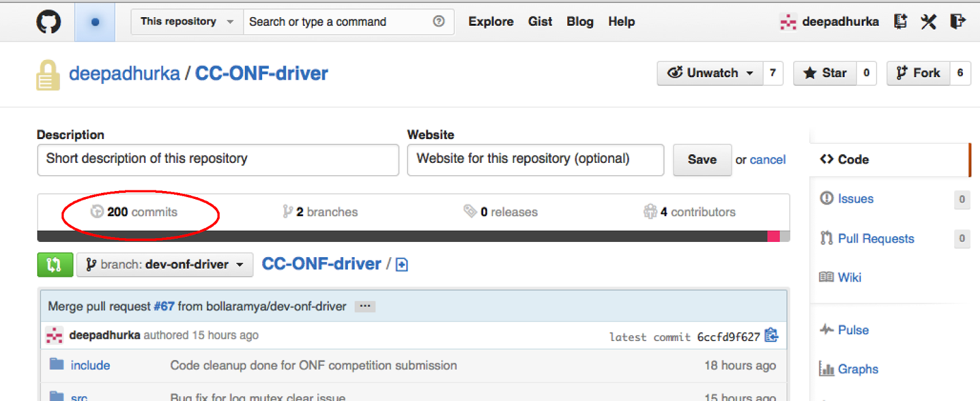
Task: Click the sign out icon
Action: tap(957, 21)
